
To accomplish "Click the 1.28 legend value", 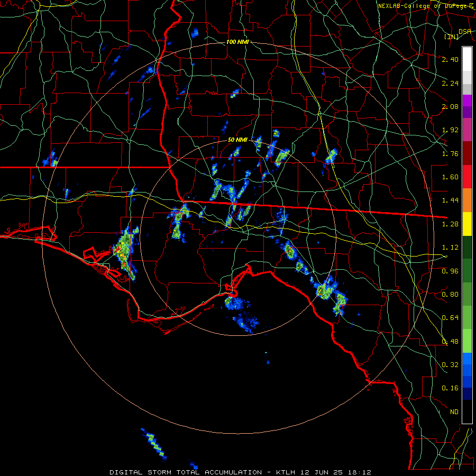I will point(450,224).
